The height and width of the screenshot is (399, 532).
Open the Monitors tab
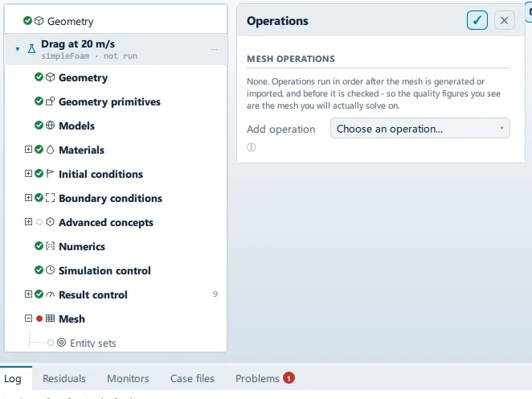128,378
